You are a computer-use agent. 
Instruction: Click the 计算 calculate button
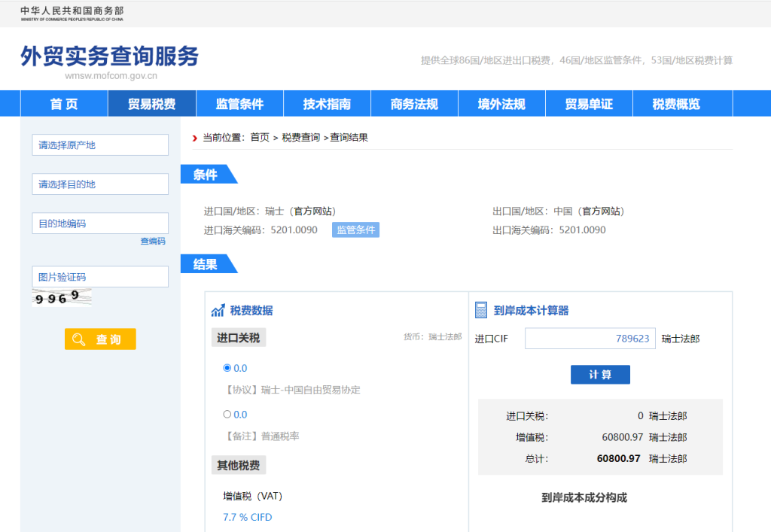point(600,375)
